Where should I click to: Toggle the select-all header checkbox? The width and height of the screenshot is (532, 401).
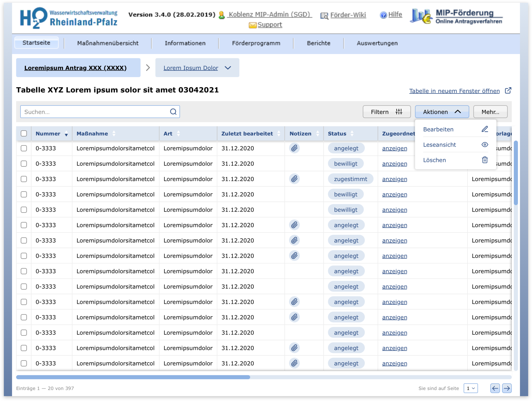pos(24,133)
